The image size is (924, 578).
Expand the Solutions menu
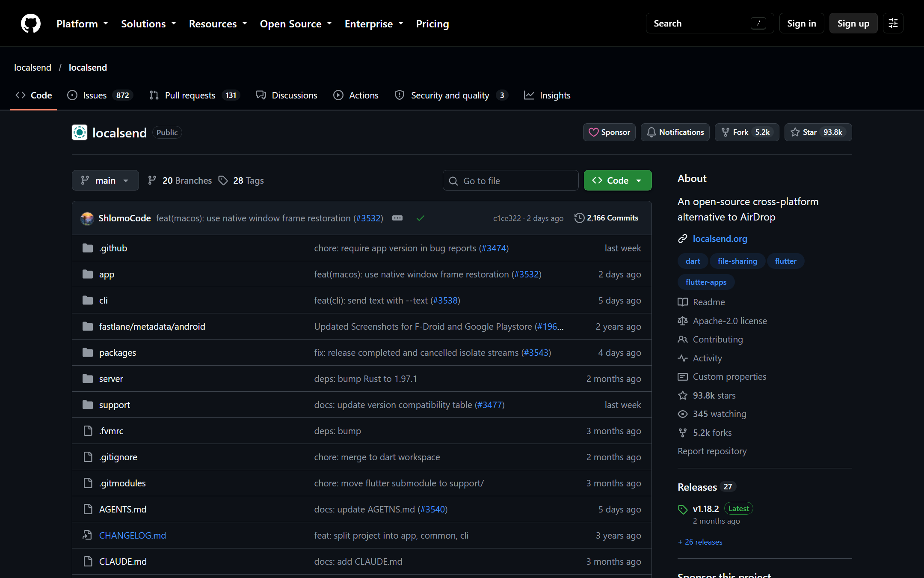(148, 24)
